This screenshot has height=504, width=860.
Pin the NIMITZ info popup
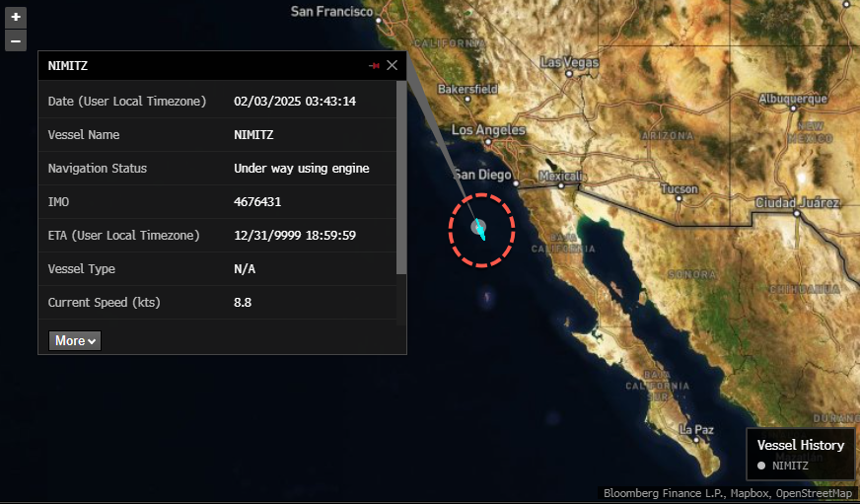(374, 66)
